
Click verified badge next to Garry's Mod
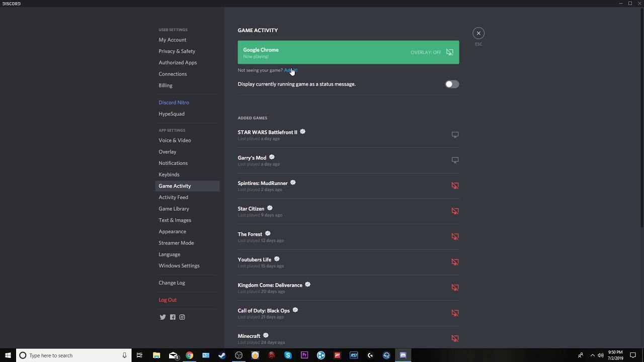click(272, 157)
